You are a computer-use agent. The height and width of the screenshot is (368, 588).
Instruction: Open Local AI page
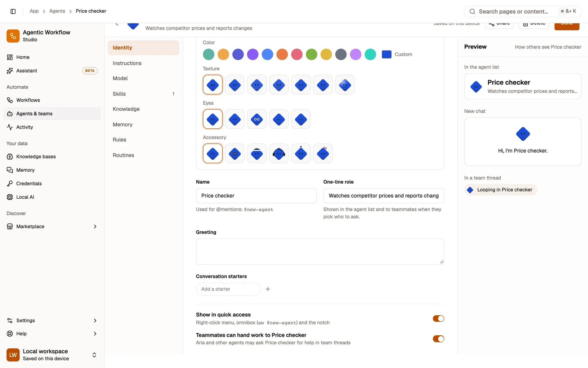click(x=52, y=197)
